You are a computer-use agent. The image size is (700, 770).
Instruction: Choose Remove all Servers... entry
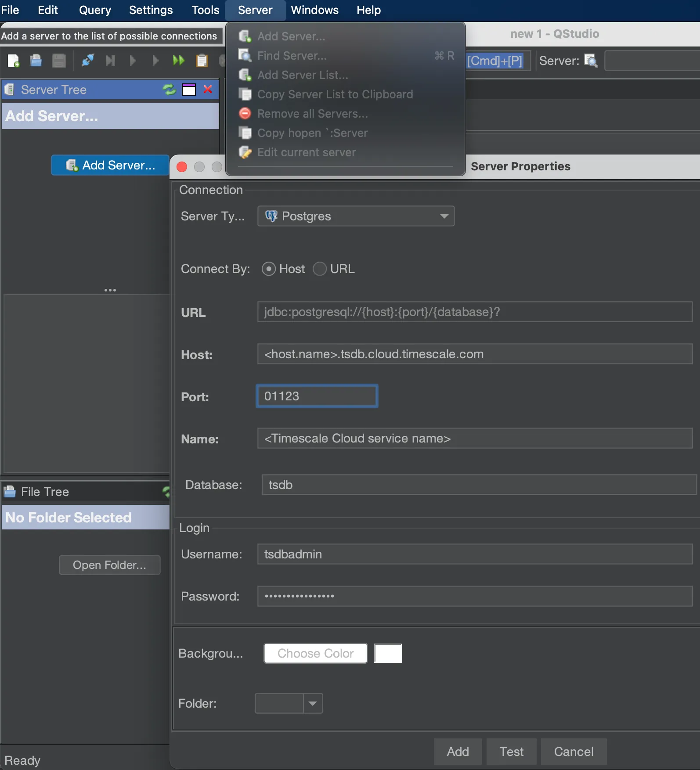tap(346, 114)
